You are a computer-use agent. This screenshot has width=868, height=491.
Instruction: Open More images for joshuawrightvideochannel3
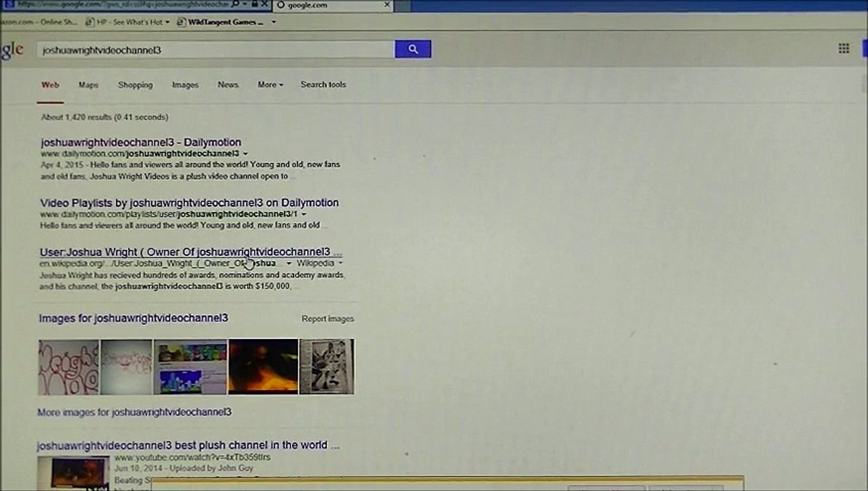(134, 412)
